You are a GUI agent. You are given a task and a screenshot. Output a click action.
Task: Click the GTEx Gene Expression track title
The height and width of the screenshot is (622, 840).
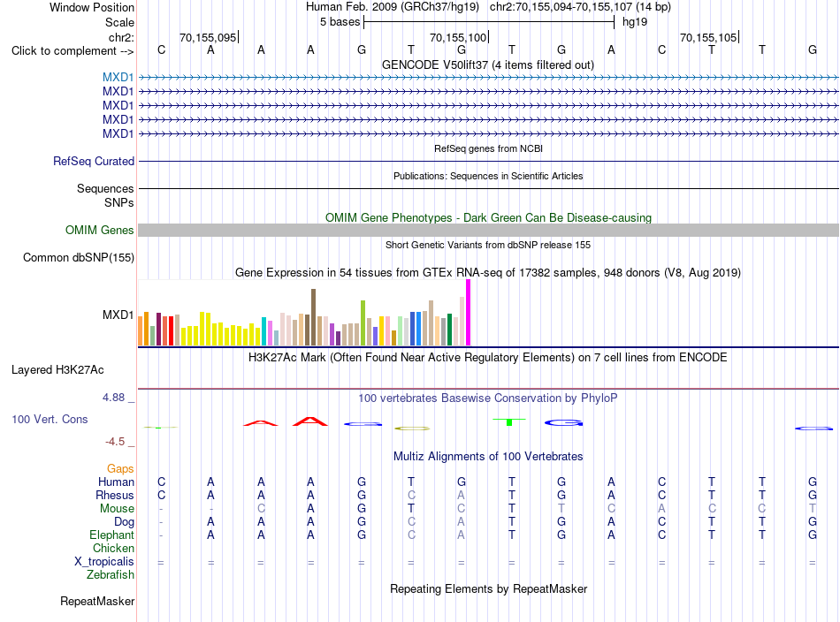tap(488, 272)
